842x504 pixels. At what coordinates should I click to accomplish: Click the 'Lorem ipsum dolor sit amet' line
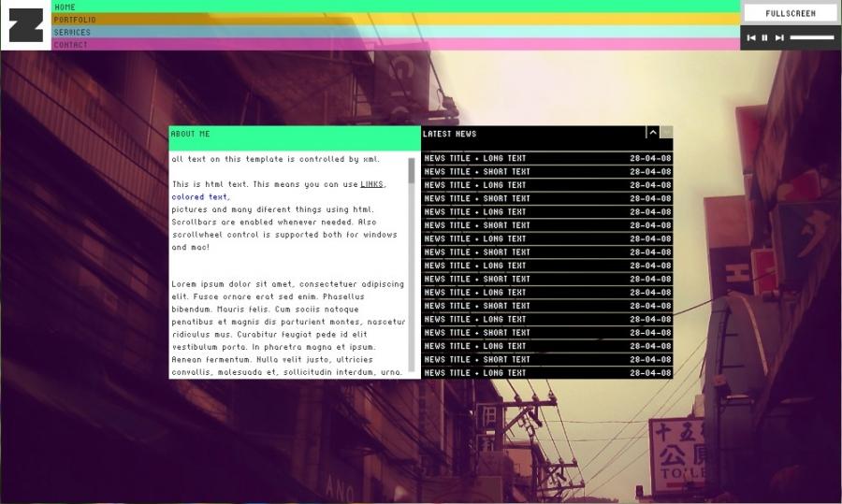(x=288, y=284)
